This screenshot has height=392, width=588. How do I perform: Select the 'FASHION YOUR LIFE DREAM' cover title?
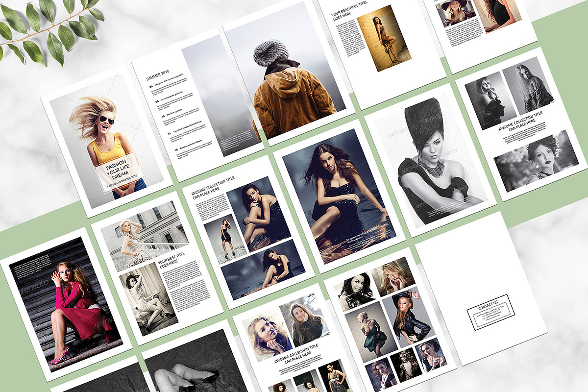(x=117, y=168)
